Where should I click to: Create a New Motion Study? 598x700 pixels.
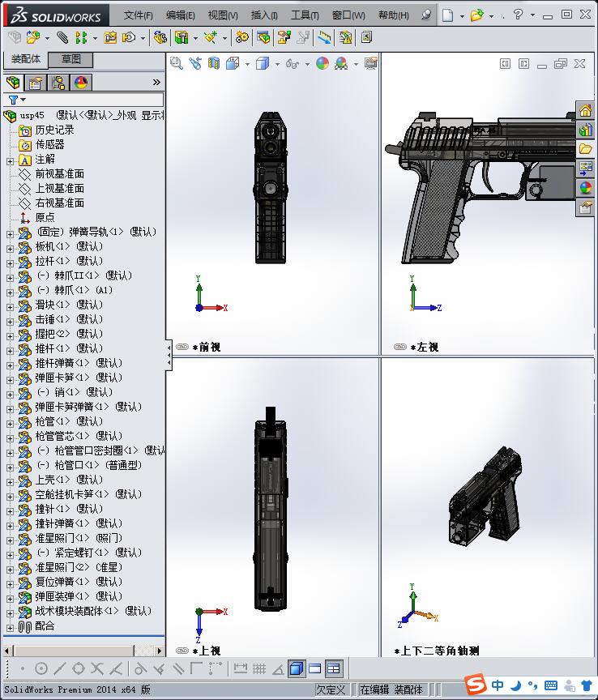coord(241,37)
